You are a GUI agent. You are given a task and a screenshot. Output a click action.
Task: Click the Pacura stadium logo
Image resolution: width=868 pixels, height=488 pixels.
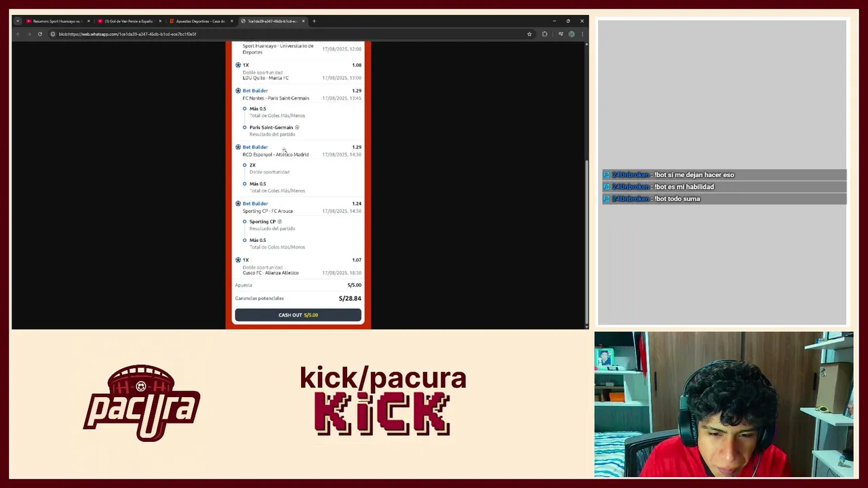point(141,403)
